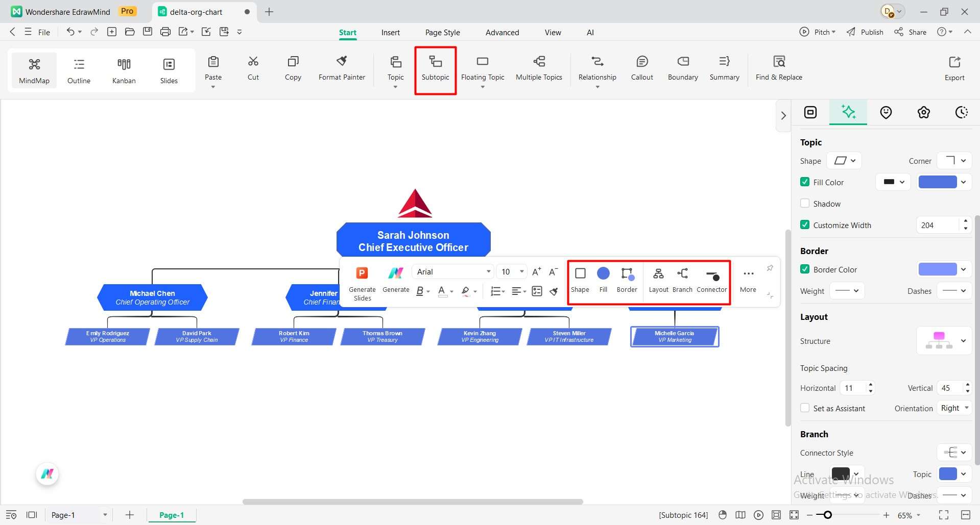Add a Boundary around topics
980x525 pixels.
683,68
